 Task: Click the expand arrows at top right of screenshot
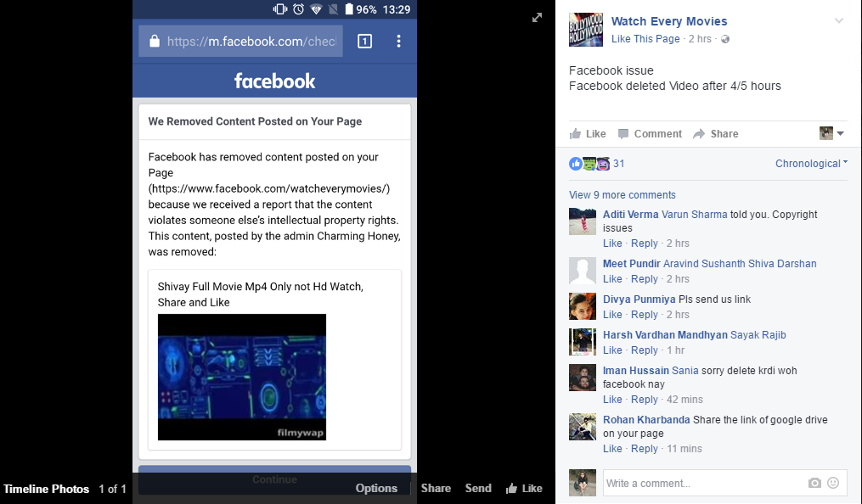coord(537,17)
